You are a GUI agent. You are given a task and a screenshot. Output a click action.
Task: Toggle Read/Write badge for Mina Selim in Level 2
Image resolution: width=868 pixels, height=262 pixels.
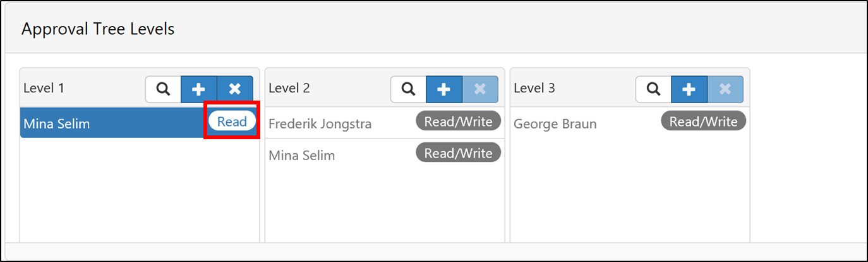(458, 153)
